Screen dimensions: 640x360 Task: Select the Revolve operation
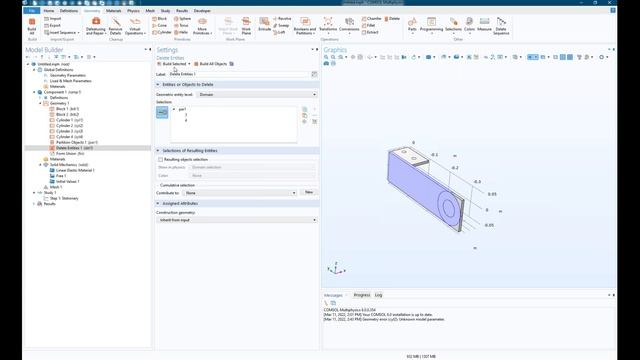point(282,19)
